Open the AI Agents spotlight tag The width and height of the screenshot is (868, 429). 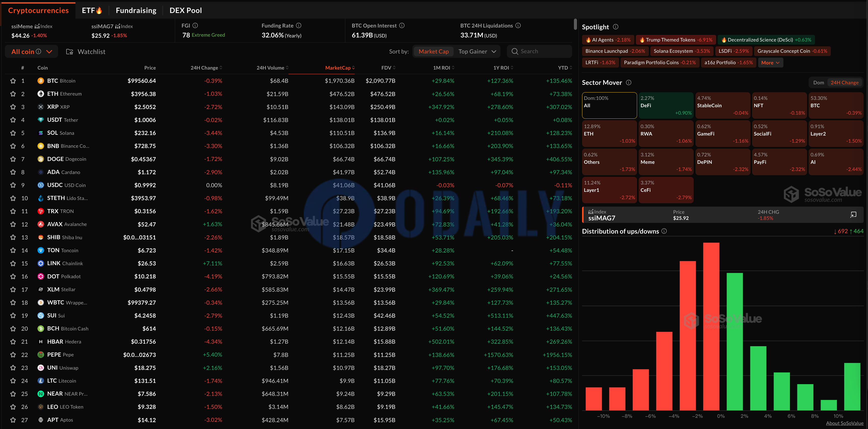pos(608,40)
